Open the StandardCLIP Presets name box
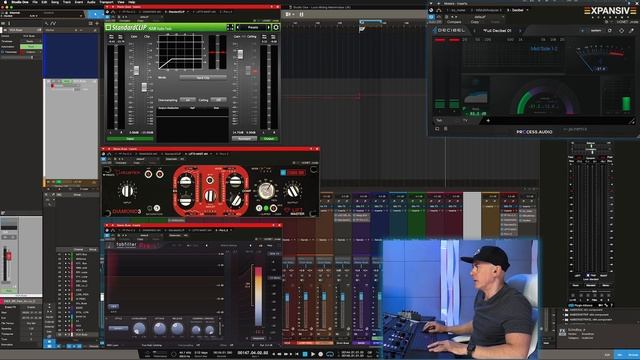640x360 pixels. 253,27
